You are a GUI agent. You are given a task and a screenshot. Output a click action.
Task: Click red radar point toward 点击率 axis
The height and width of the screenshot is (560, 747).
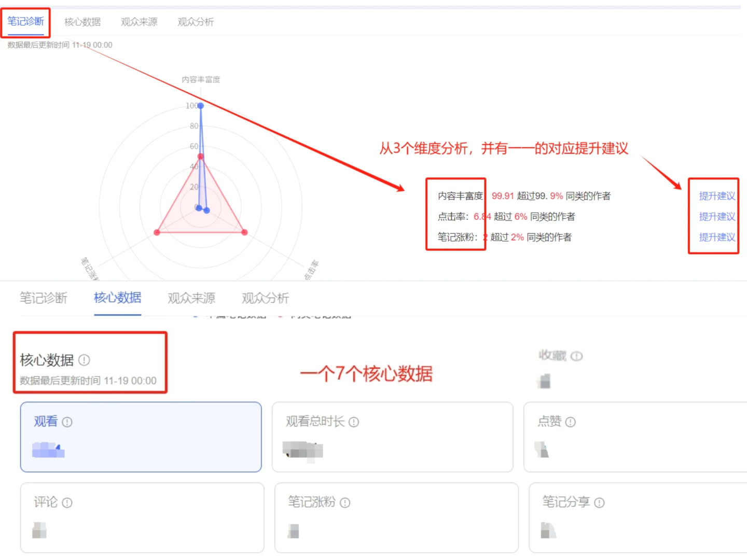pyautogui.click(x=244, y=232)
